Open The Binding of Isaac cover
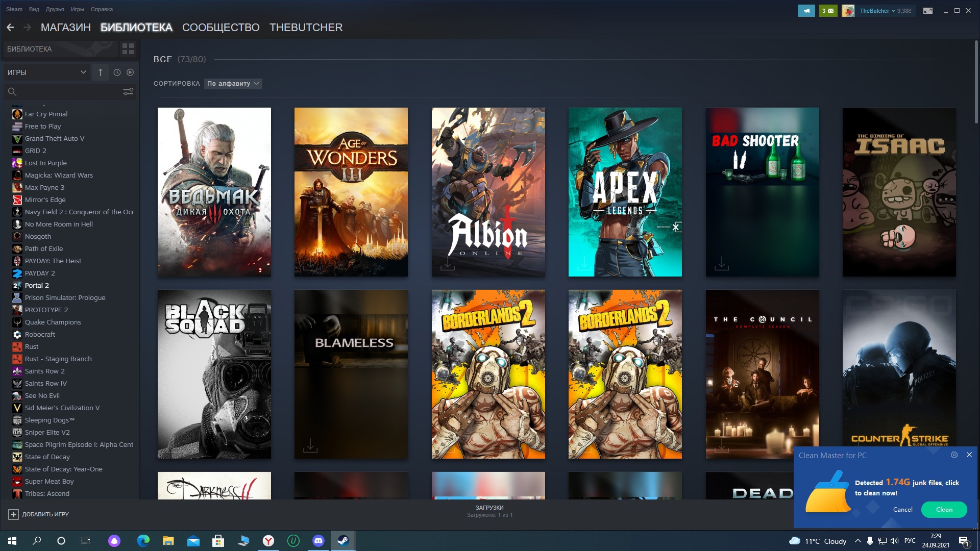The height and width of the screenshot is (551, 980). (x=899, y=192)
